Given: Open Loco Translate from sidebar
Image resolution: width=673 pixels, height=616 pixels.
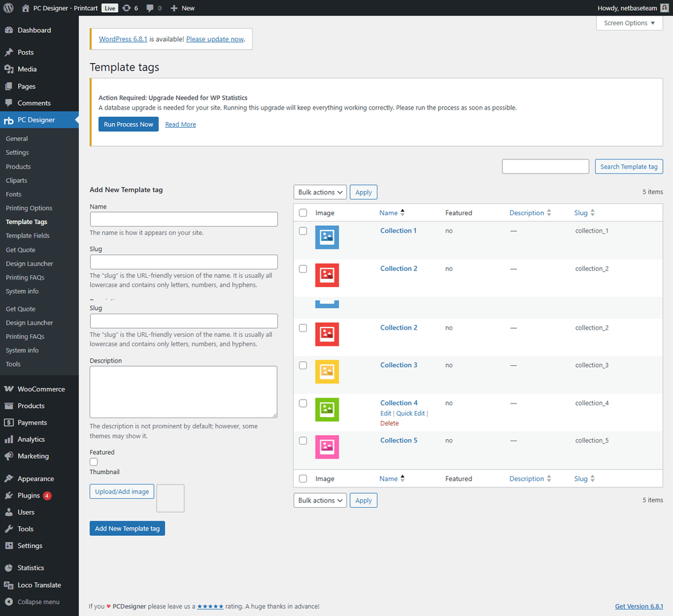Looking at the screenshot, I should coord(39,585).
